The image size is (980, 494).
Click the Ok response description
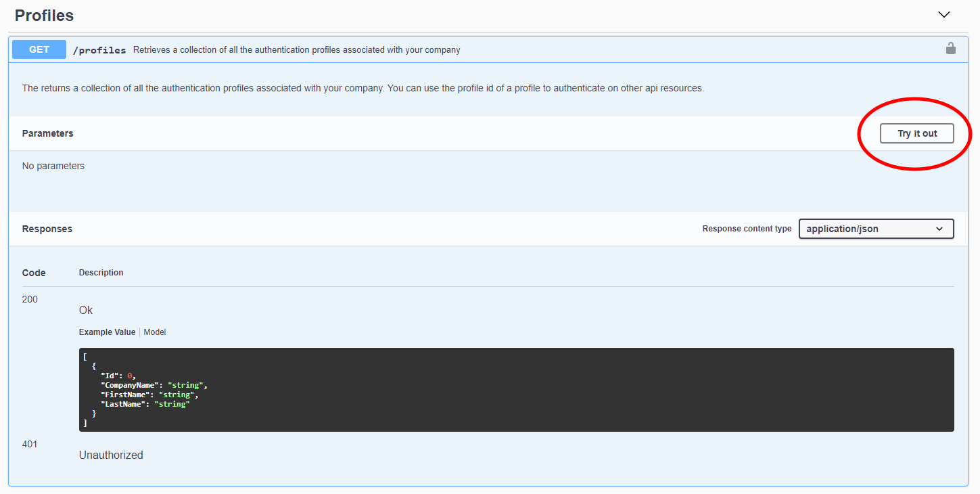coord(86,310)
